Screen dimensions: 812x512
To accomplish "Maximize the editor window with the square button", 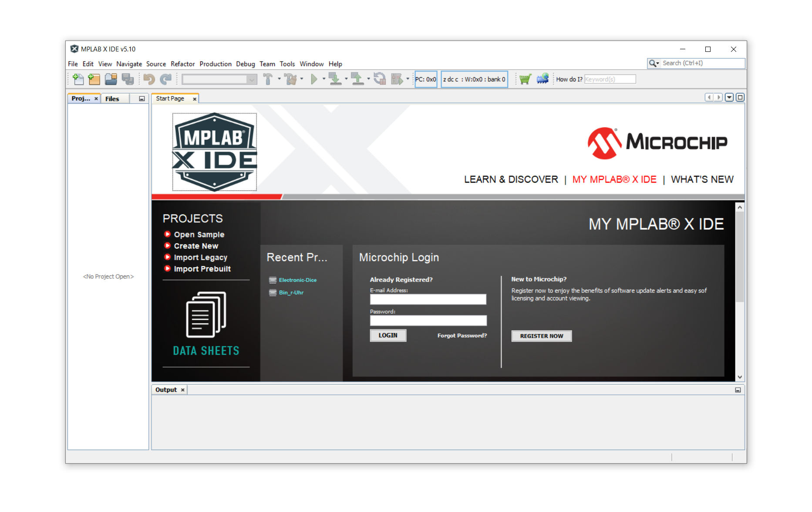I will [x=740, y=98].
